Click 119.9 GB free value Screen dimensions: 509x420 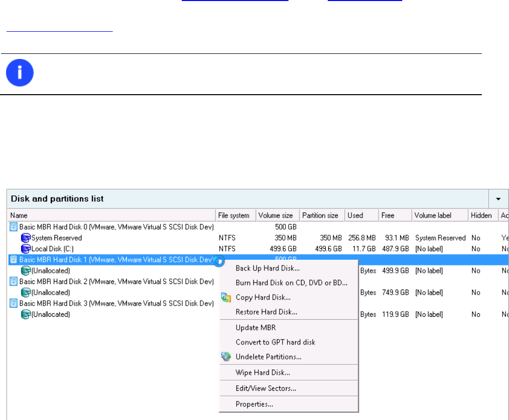pos(395,314)
